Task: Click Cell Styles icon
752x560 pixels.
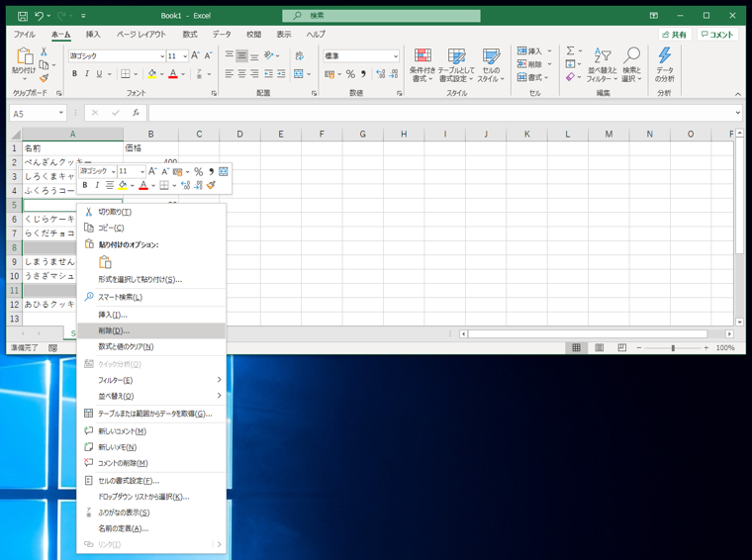Action: pyautogui.click(x=491, y=56)
